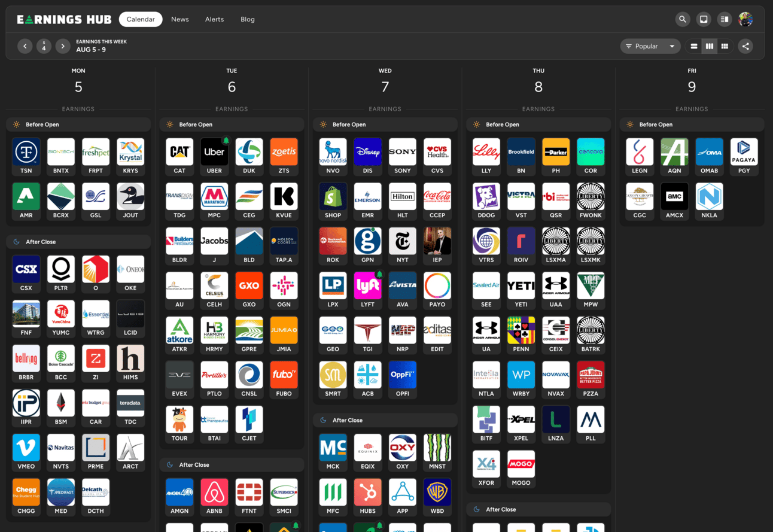Go to the Calendar tab

point(141,19)
